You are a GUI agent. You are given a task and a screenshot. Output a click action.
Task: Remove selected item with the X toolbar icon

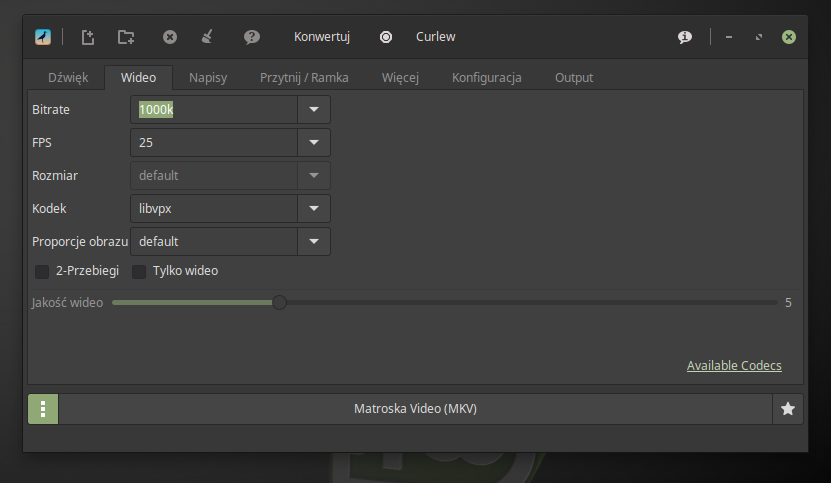170,37
